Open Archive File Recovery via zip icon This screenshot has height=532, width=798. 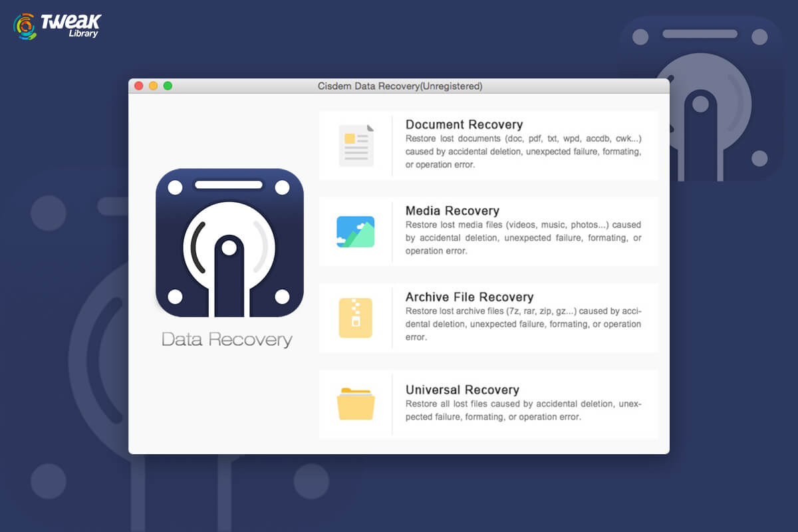coord(356,317)
